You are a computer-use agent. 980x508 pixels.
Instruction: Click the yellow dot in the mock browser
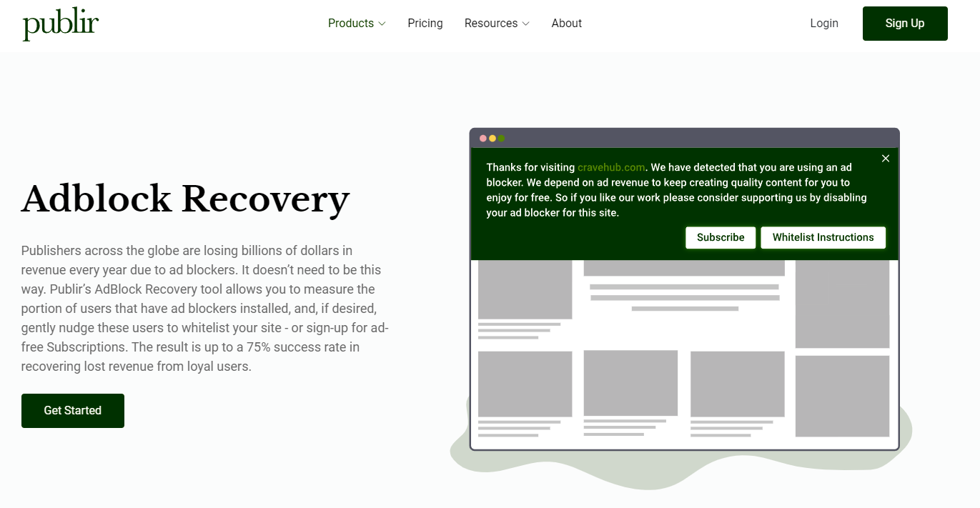pyautogui.click(x=493, y=139)
